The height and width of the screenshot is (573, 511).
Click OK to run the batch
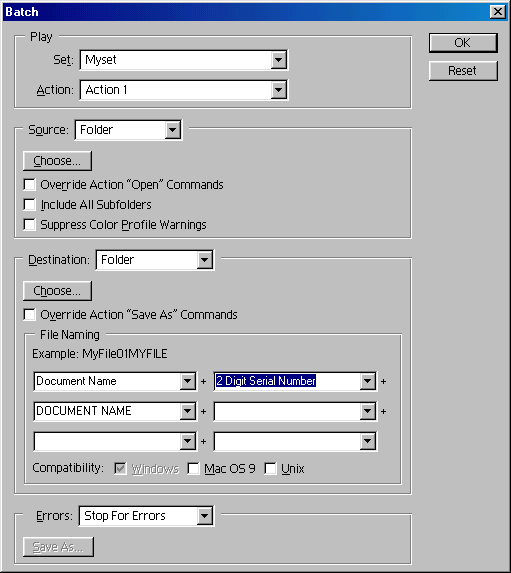click(x=463, y=43)
